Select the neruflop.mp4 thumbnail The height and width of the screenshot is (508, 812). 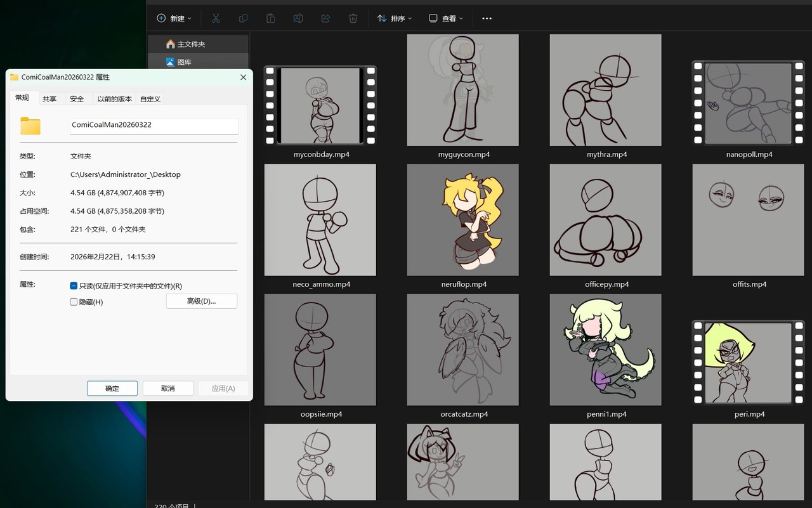[463, 220]
